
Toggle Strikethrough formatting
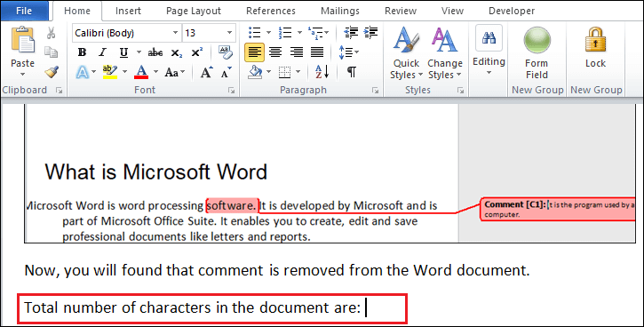click(x=155, y=52)
